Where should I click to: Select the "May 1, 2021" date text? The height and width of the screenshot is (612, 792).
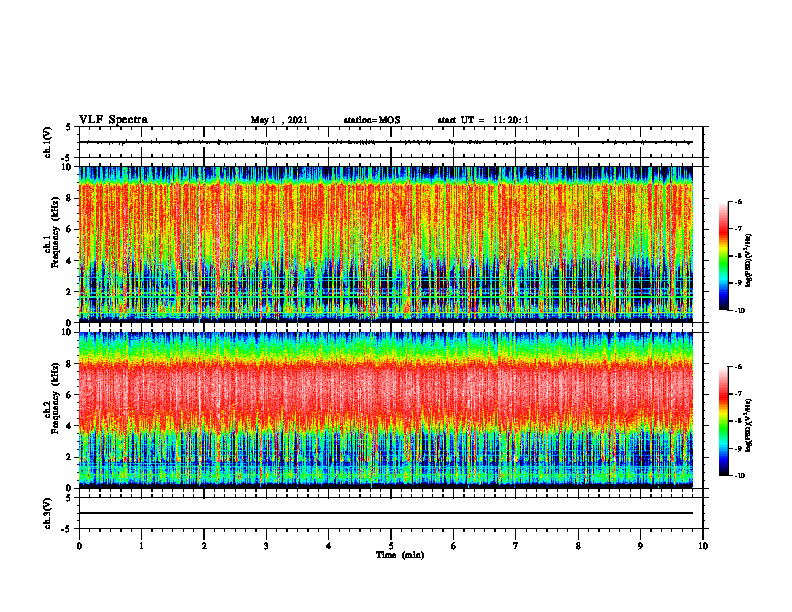click(279, 120)
